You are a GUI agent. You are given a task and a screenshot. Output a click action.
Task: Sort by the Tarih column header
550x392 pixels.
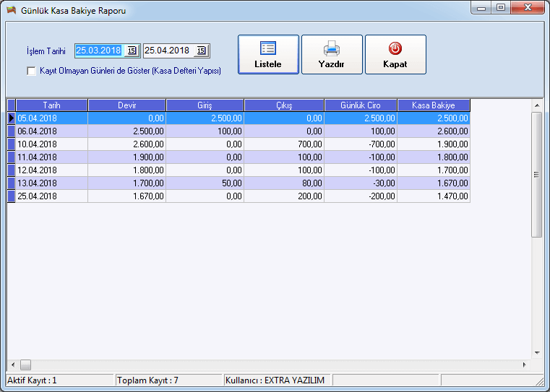click(51, 105)
